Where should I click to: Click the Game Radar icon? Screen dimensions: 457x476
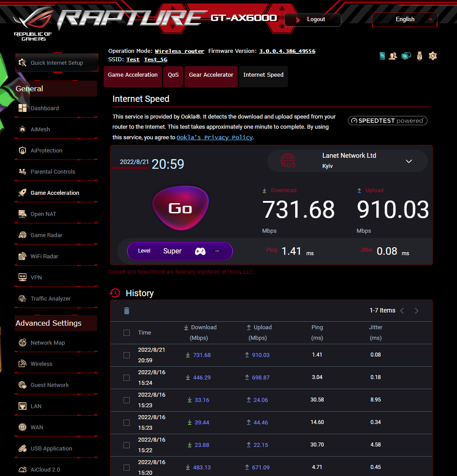pyautogui.click(x=22, y=235)
